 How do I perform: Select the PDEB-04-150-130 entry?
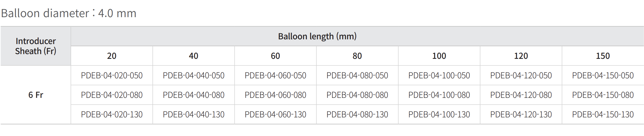(603, 114)
